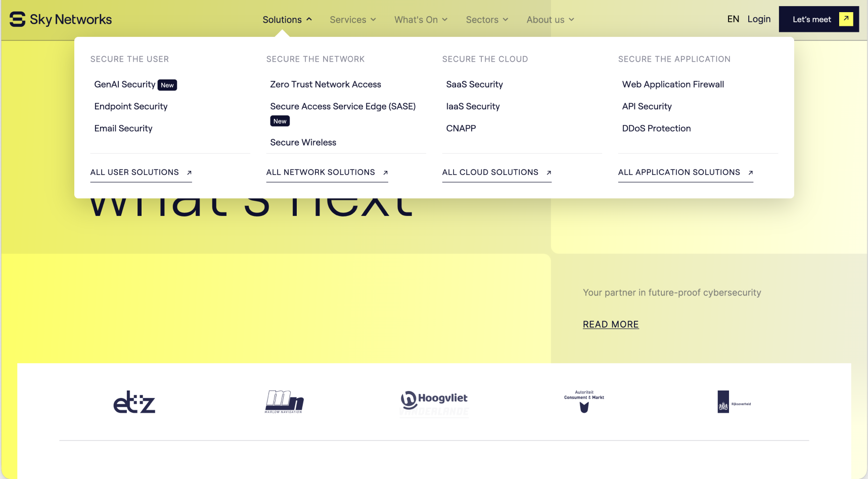
Task: Click 'Your partner in future-proof cybersecurity' text
Action: pyautogui.click(x=672, y=293)
